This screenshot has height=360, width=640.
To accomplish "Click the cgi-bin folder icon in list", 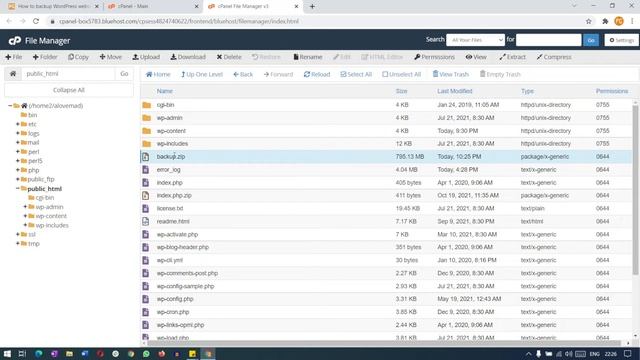I will 147,105.
